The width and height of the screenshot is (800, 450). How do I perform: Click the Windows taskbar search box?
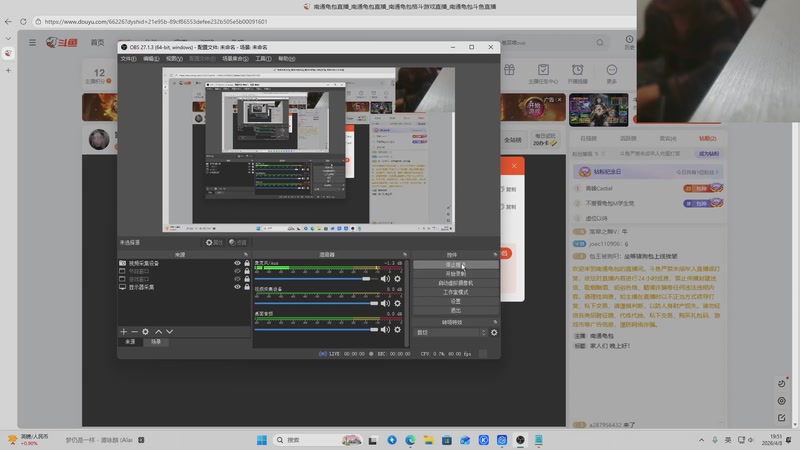click(317, 440)
